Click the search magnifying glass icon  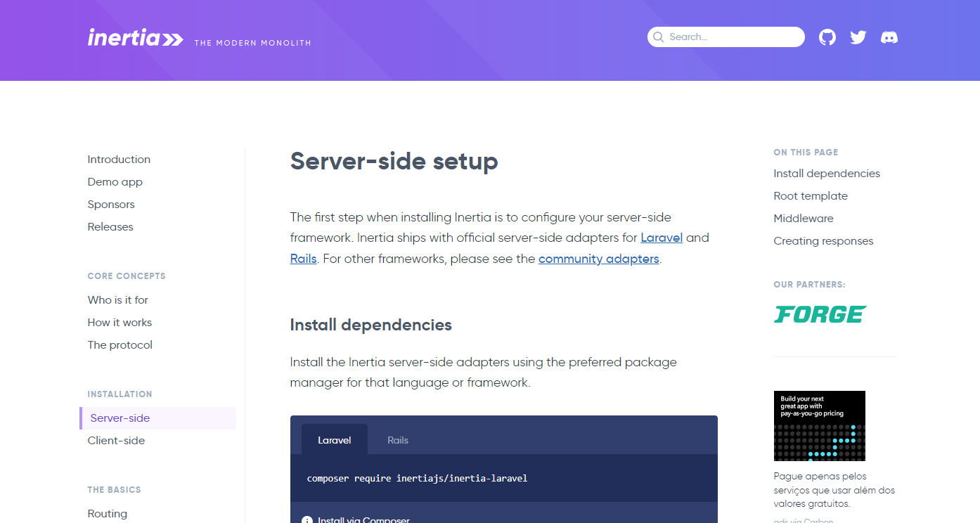[x=658, y=37]
